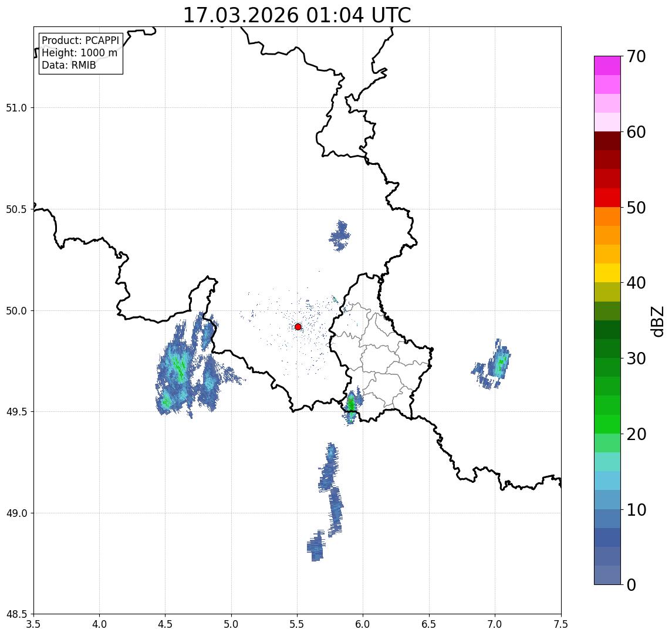The height and width of the screenshot is (636, 672).
Task: Click the light blue colorbar segment above 10
Action: tap(607, 499)
